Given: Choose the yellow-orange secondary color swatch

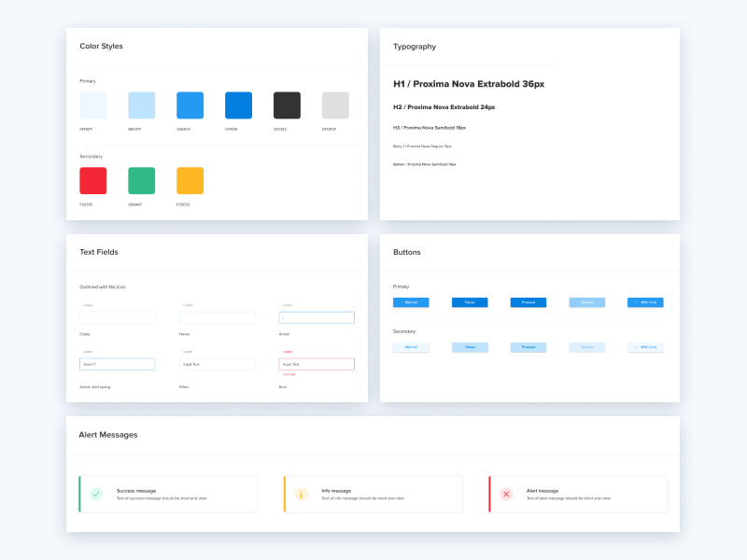Looking at the screenshot, I should [190, 180].
